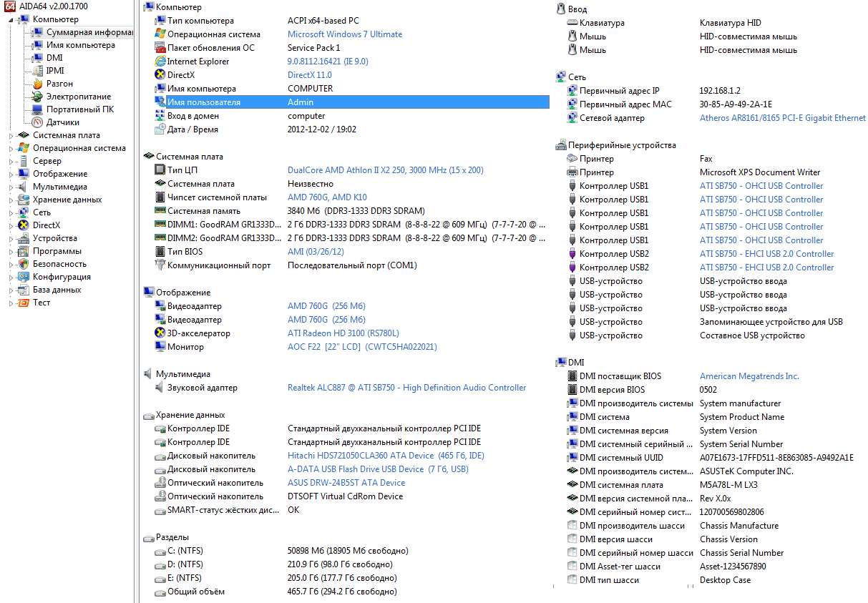Click the Тест icon in sidebar tree
The height and width of the screenshot is (603, 868).
point(24,303)
